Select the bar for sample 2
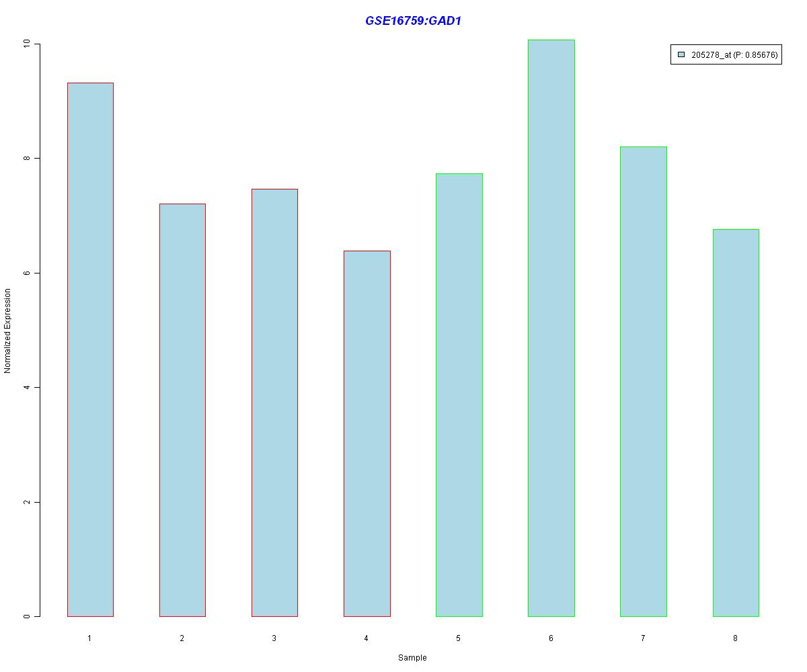Viewport: 807px width, 672px height. coord(182,410)
